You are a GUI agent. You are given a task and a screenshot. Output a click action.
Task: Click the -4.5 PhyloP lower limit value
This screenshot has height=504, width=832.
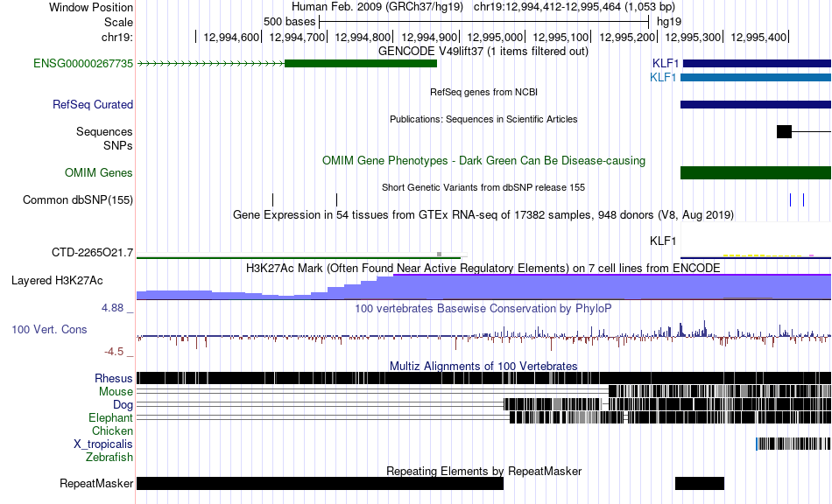(x=114, y=352)
